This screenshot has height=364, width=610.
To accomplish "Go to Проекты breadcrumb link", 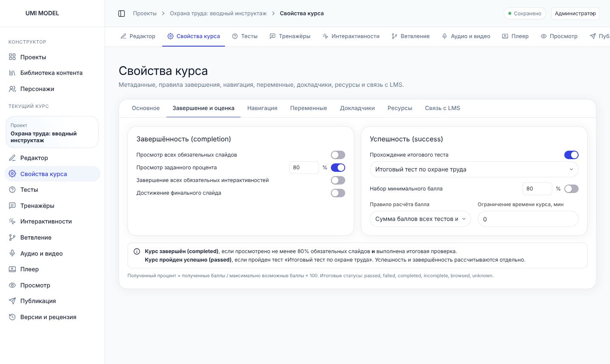I will click(x=145, y=14).
